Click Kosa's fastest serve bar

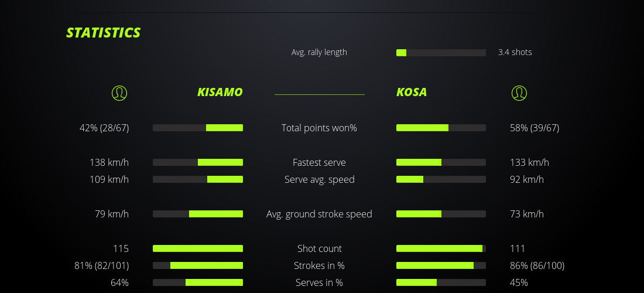(x=441, y=162)
